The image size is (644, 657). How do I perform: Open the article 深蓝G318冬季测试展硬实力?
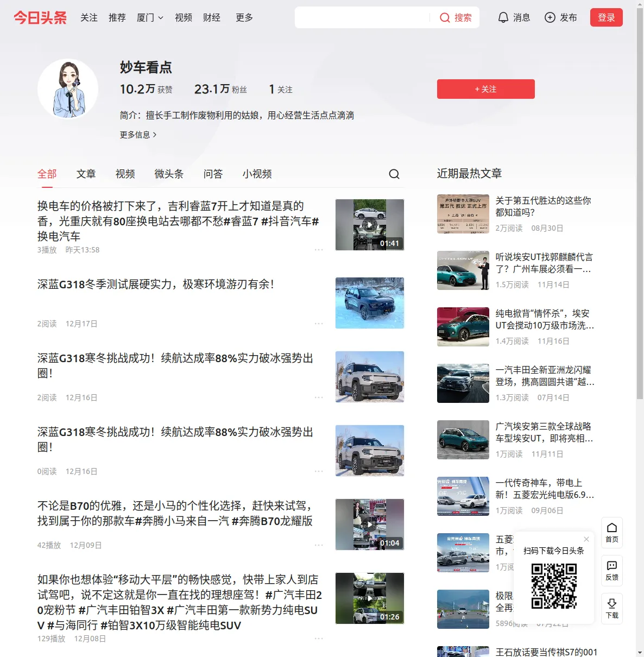tap(156, 285)
